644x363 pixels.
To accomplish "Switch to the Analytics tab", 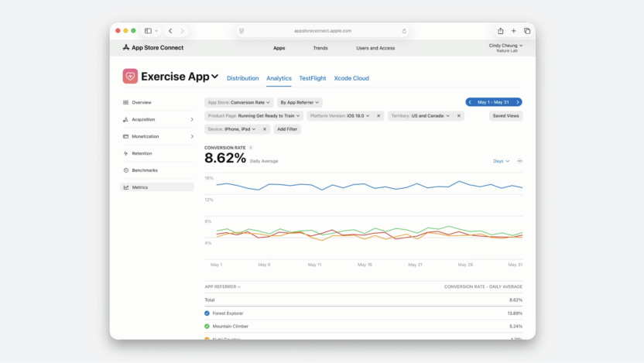I will [x=279, y=78].
